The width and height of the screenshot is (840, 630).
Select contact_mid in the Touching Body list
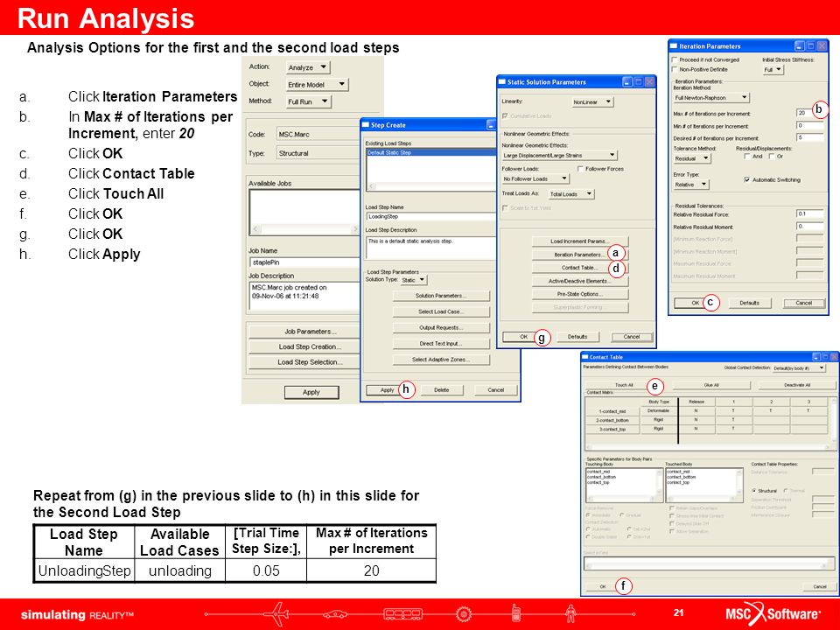[x=598, y=472]
